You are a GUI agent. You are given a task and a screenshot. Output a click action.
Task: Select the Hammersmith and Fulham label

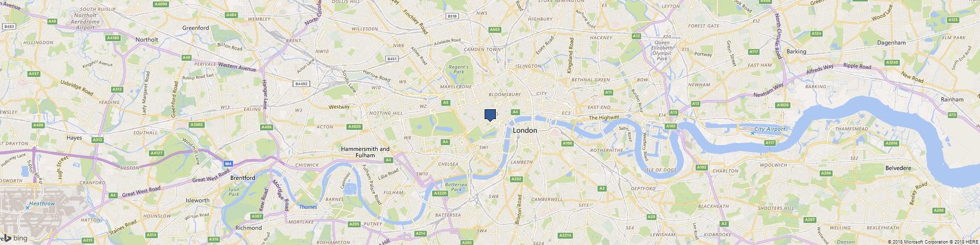pos(365,152)
